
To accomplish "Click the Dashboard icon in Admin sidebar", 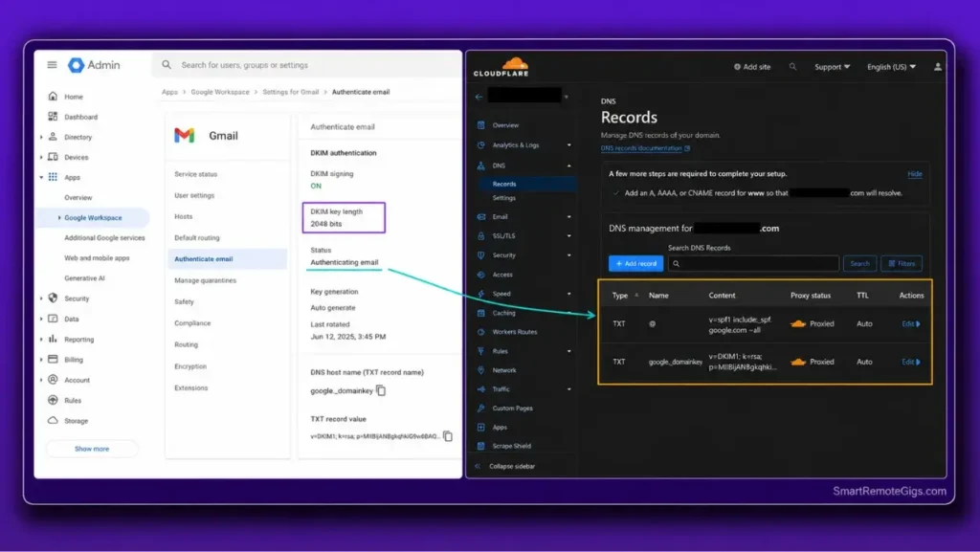I will point(53,117).
